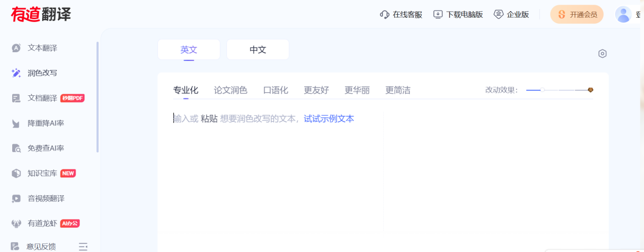Click the 音视频翻译 play icon
Viewport: 644px width, 252px height.
point(16,198)
